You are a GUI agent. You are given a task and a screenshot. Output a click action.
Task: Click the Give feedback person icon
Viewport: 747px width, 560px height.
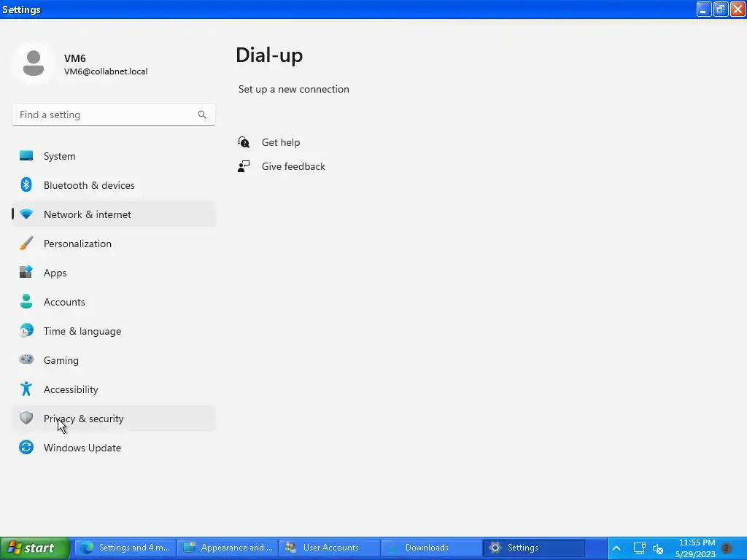(244, 166)
